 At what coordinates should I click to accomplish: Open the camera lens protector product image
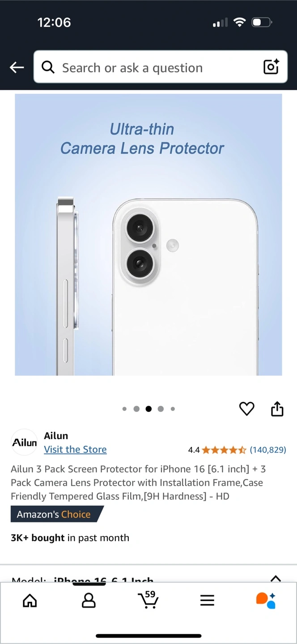(x=148, y=235)
